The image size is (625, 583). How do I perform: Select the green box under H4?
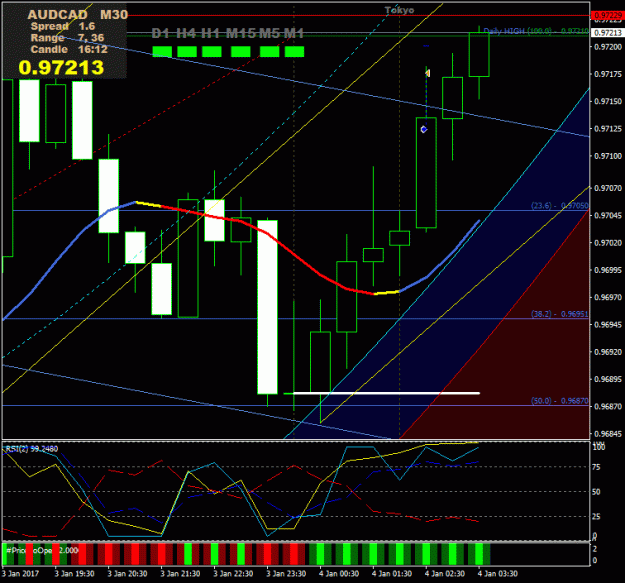(x=187, y=51)
